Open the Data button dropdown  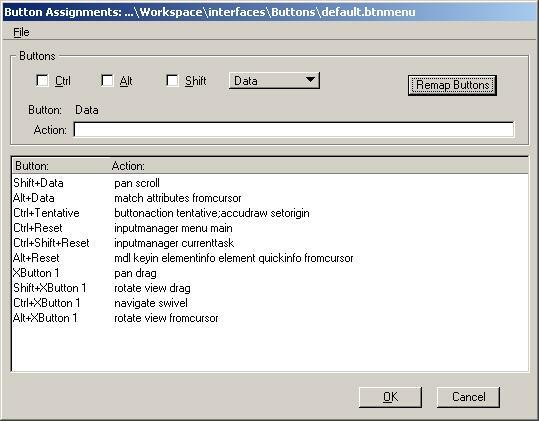[274, 81]
